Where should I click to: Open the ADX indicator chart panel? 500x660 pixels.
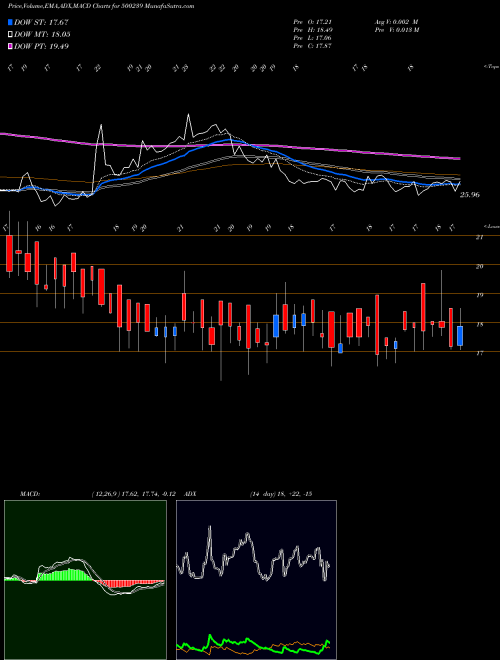256,580
